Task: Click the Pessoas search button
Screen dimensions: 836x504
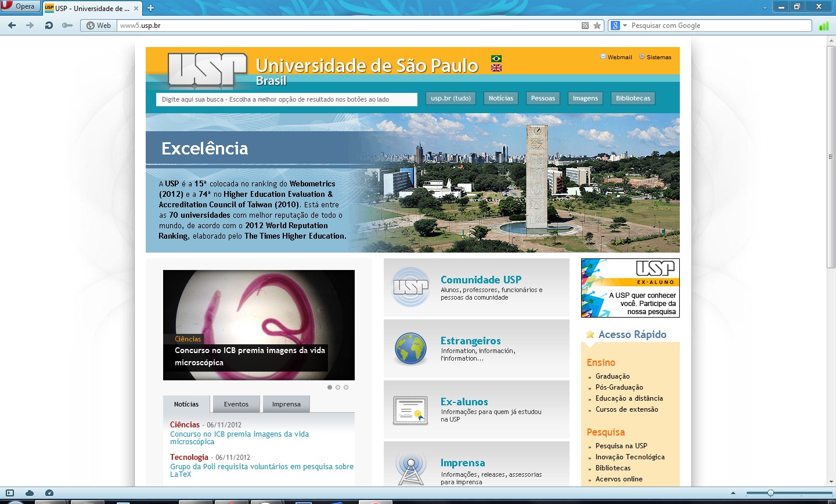Action: [x=543, y=99]
